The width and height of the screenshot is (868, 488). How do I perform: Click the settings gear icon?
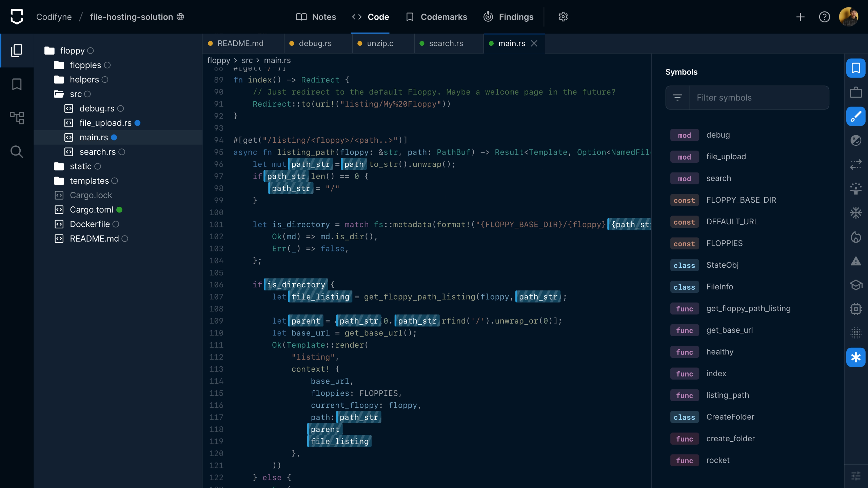[x=563, y=17]
